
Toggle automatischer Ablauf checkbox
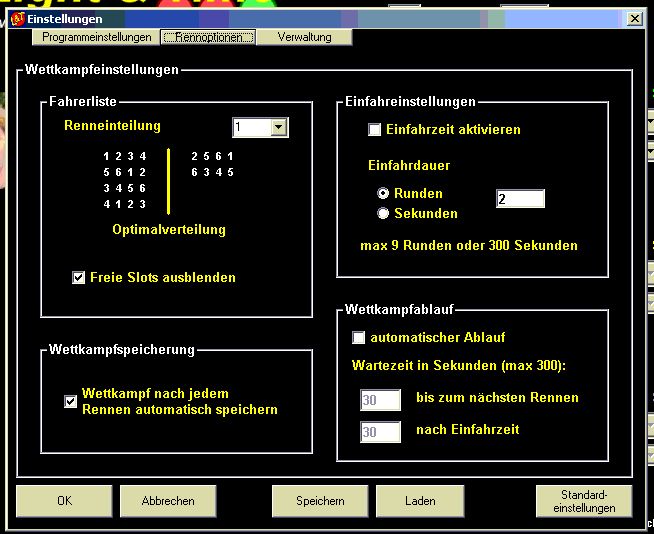coord(359,338)
